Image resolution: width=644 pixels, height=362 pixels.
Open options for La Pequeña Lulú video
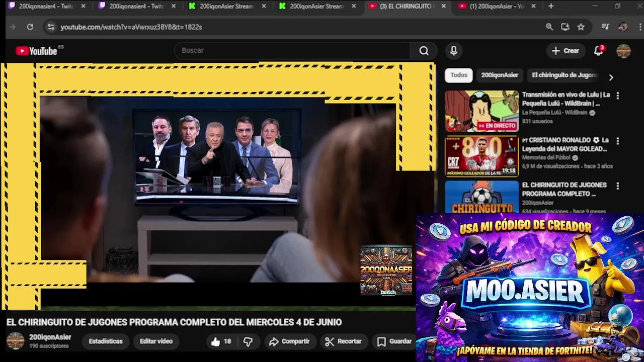[x=618, y=96]
